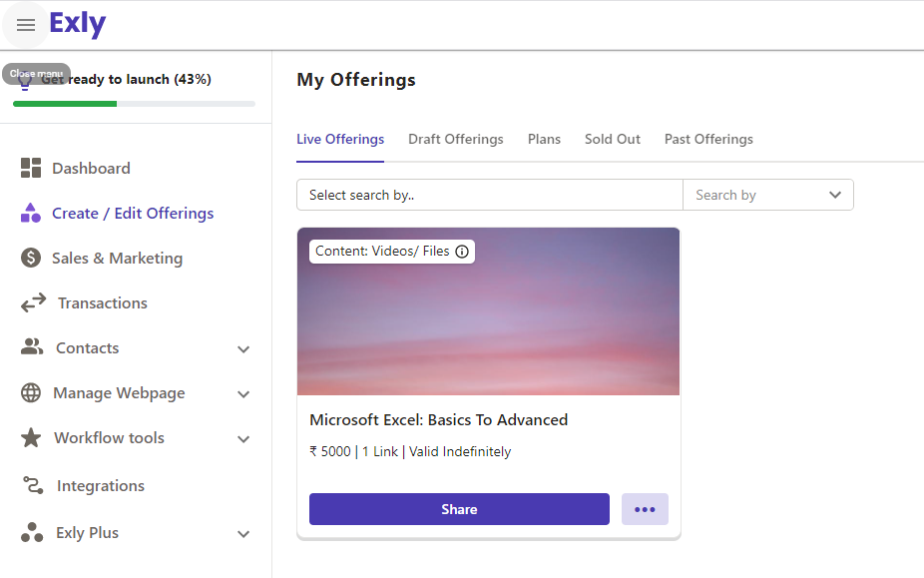This screenshot has width=924, height=578.
Task: Select the Sold Out tab
Action: click(x=613, y=139)
